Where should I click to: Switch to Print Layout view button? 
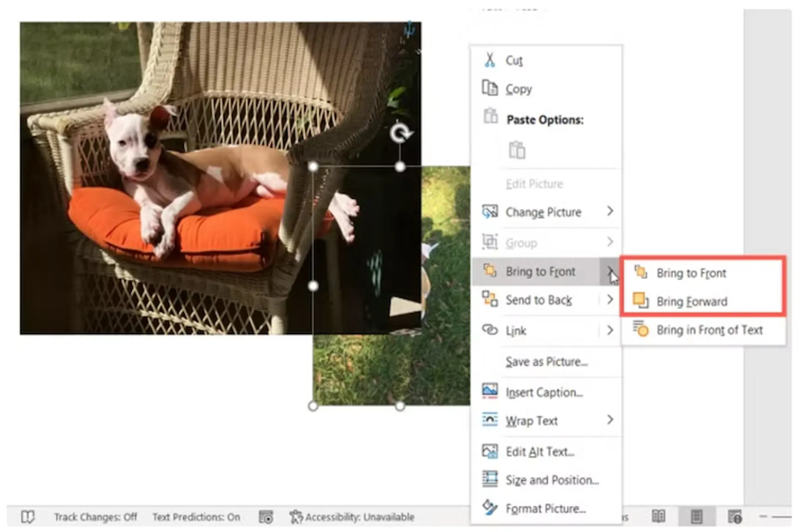(x=697, y=517)
